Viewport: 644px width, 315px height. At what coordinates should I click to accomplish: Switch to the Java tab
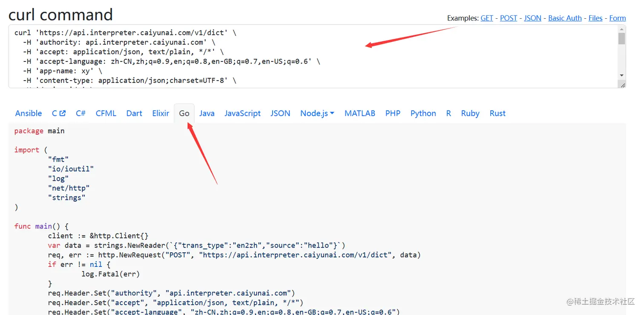207,113
